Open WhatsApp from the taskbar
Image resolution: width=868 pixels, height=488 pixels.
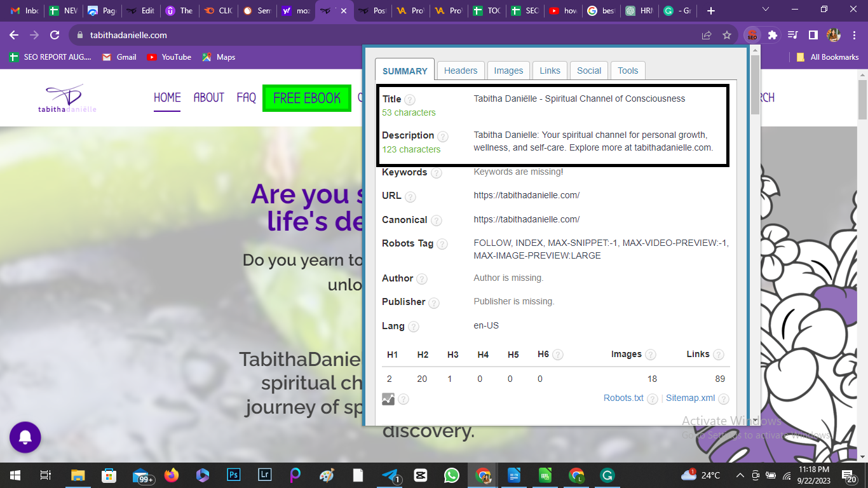(452, 475)
